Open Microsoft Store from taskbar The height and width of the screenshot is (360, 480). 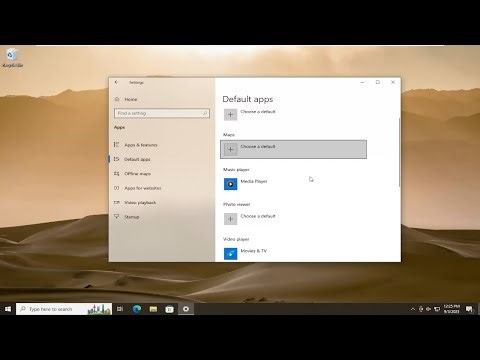pos(169,309)
